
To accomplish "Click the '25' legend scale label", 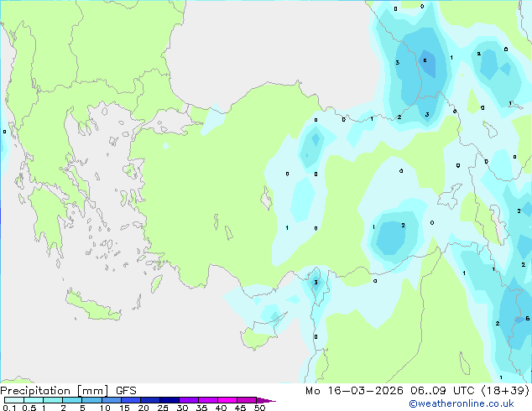I will tap(163, 408).
